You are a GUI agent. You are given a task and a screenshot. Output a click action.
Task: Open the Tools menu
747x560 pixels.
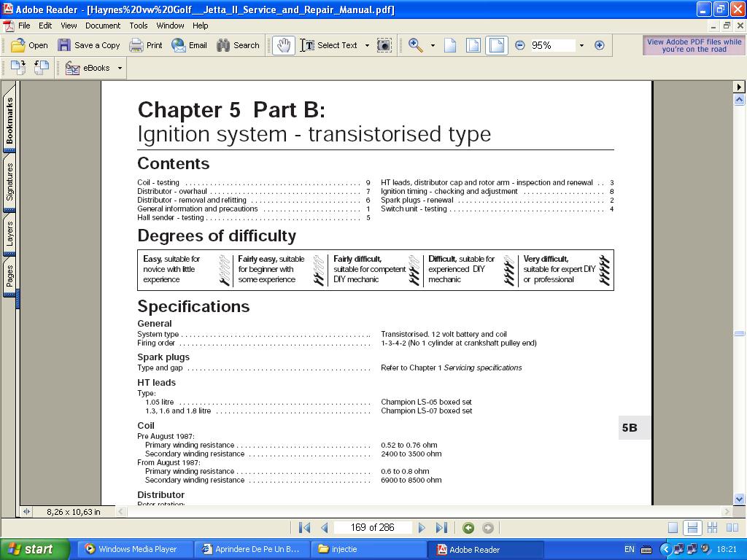pyautogui.click(x=138, y=26)
